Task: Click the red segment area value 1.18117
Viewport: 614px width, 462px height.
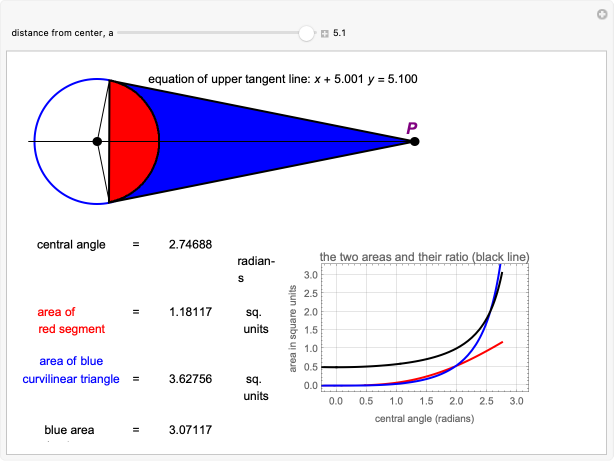Action: pos(190,312)
